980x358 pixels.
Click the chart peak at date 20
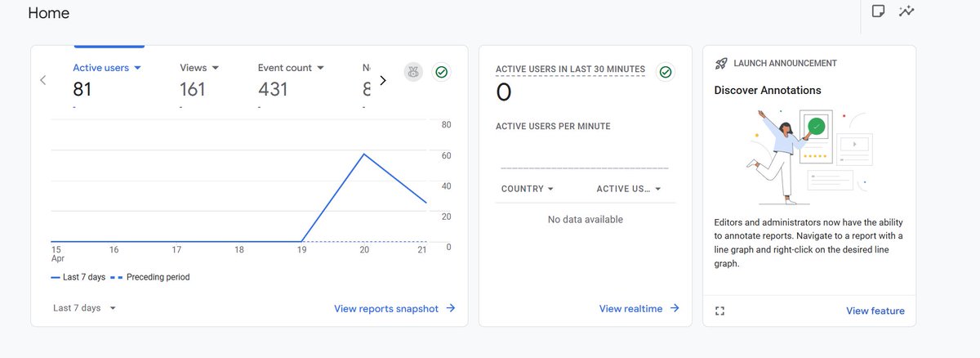[x=364, y=154]
